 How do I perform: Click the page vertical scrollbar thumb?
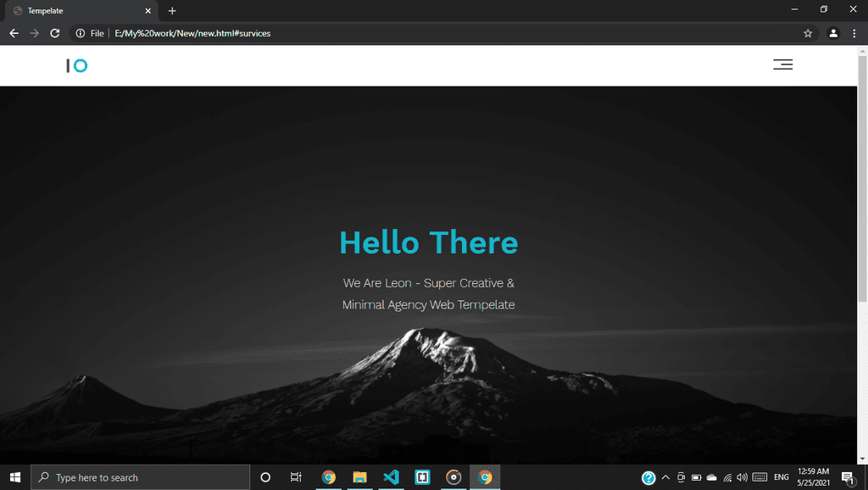coord(862,178)
